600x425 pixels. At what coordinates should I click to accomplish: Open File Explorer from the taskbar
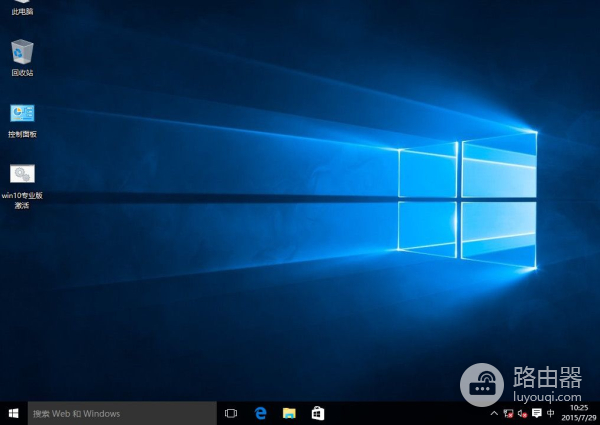(289, 413)
